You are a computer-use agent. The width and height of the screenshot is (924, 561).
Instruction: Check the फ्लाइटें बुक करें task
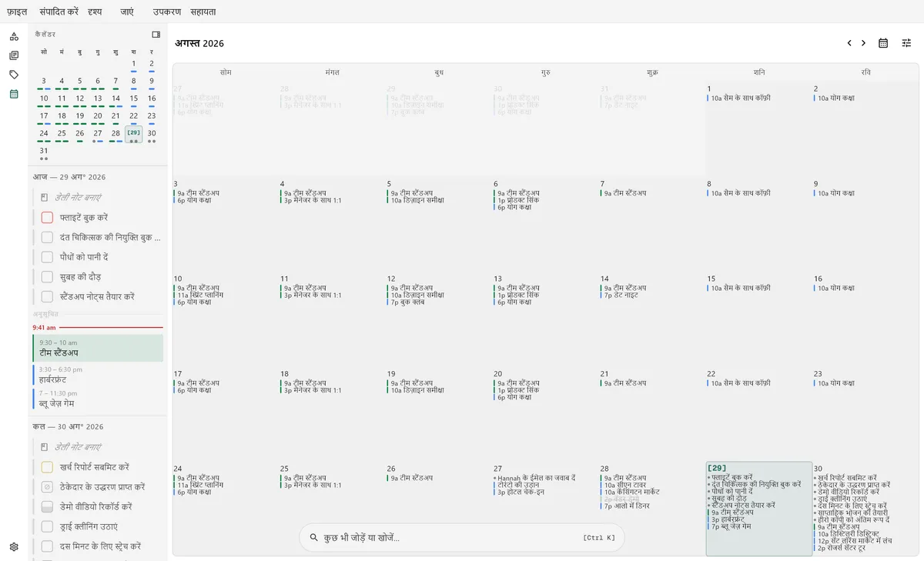(x=47, y=218)
